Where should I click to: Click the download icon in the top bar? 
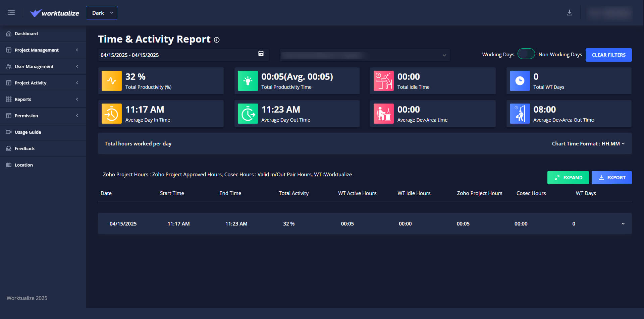(x=570, y=12)
